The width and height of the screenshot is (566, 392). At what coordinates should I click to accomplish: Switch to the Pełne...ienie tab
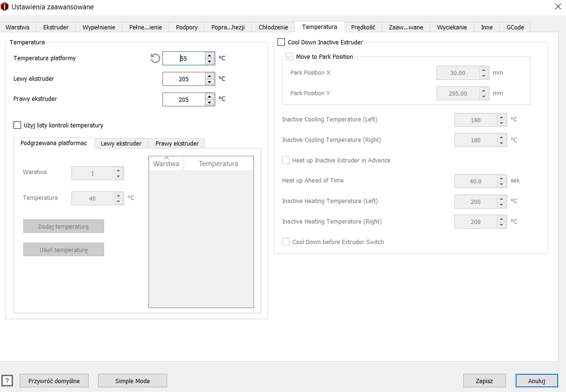146,27
